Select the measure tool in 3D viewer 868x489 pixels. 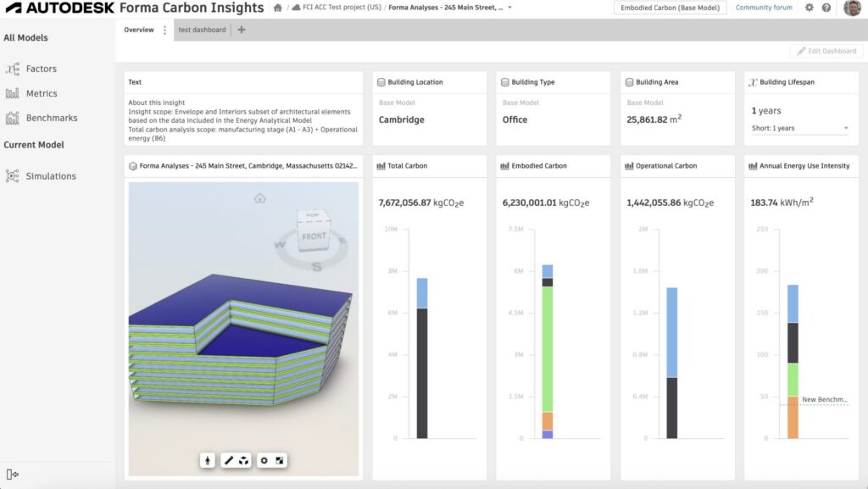point(229,460)
